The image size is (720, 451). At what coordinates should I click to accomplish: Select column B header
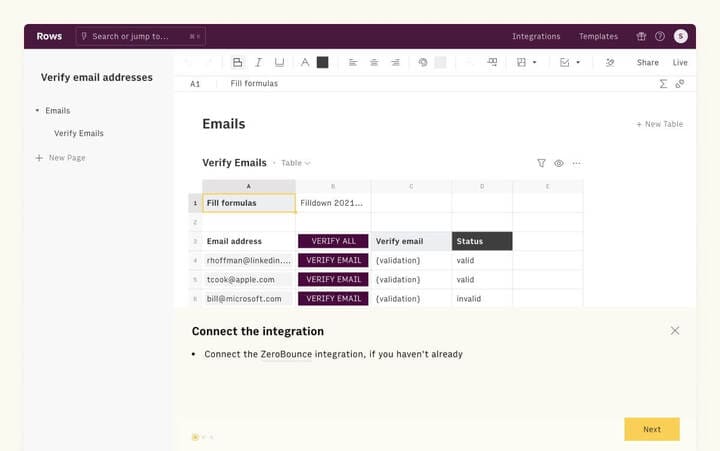coord(333,186)
